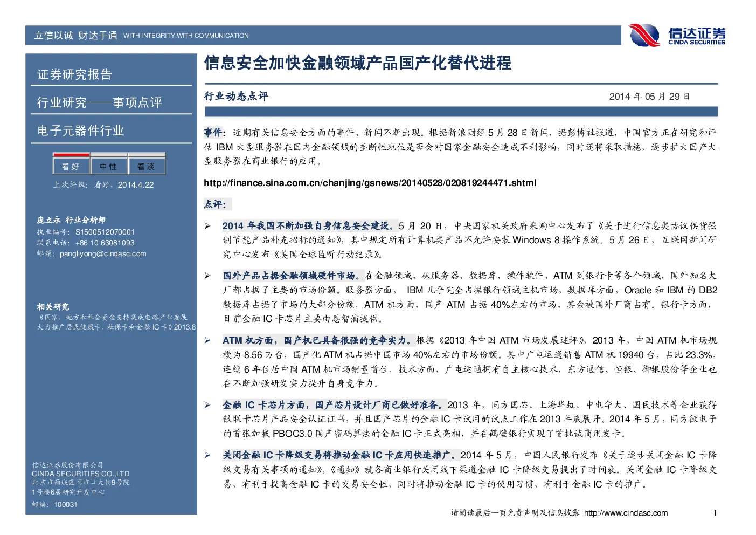Click the page number 1
This screenshot has width=756, height=535.
715,513
